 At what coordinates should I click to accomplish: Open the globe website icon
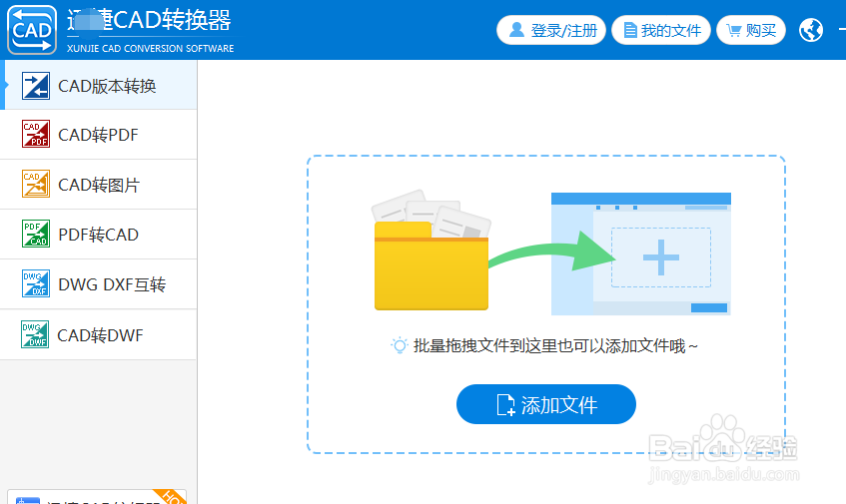tap(811, 30)
